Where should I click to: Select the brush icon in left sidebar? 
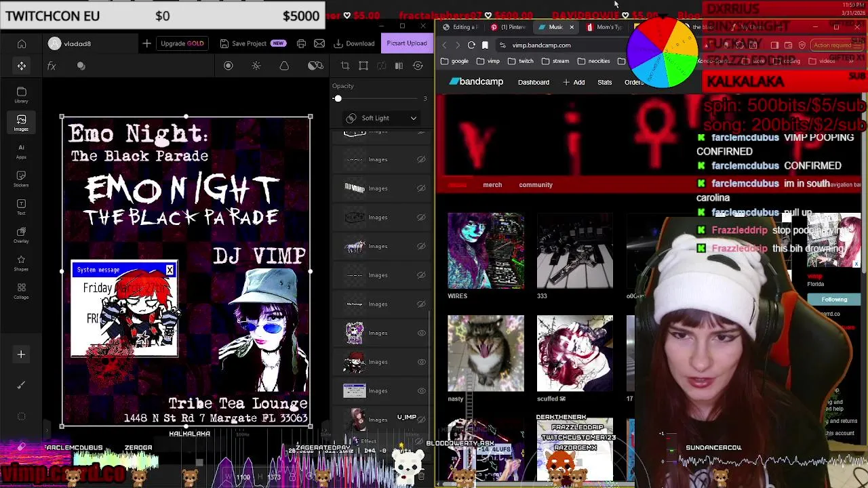21,385
